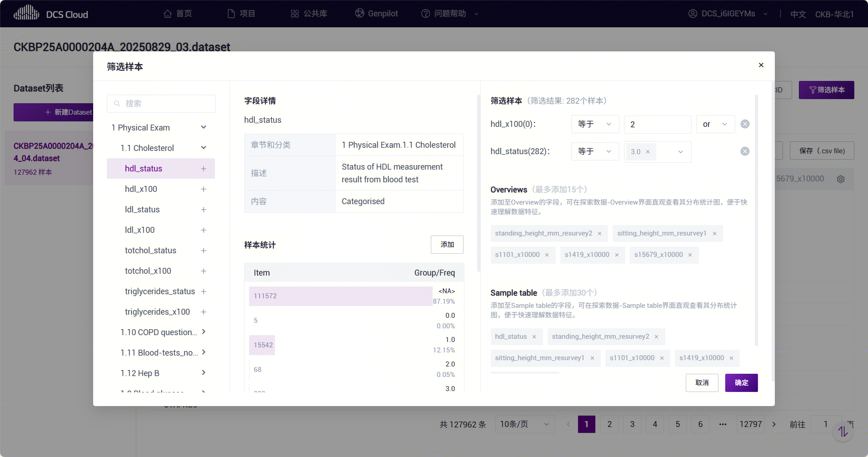The height and width of the screenshot is (457, 868).
Task: Delete the hdl_status filter row
Action: tap(745, 151)
